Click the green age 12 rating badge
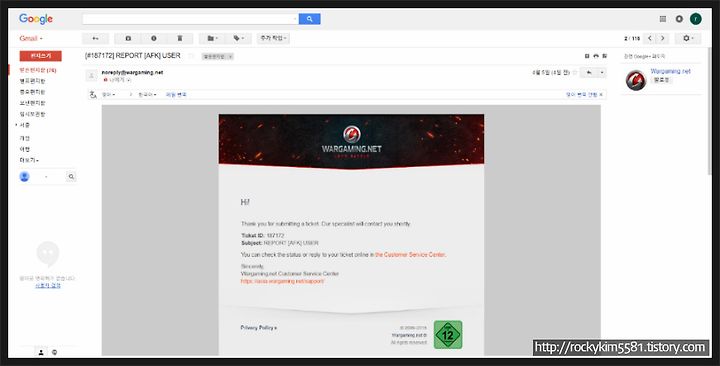The image size is (720, 366). click(448, 335)
